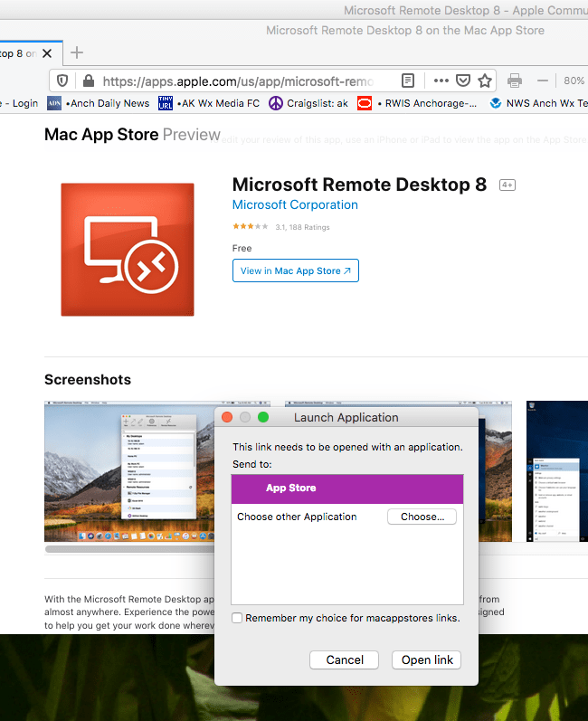The image size is (588, 721).
Task: Click the Tiny URL bookmark icon
Action: coord(166,103)
